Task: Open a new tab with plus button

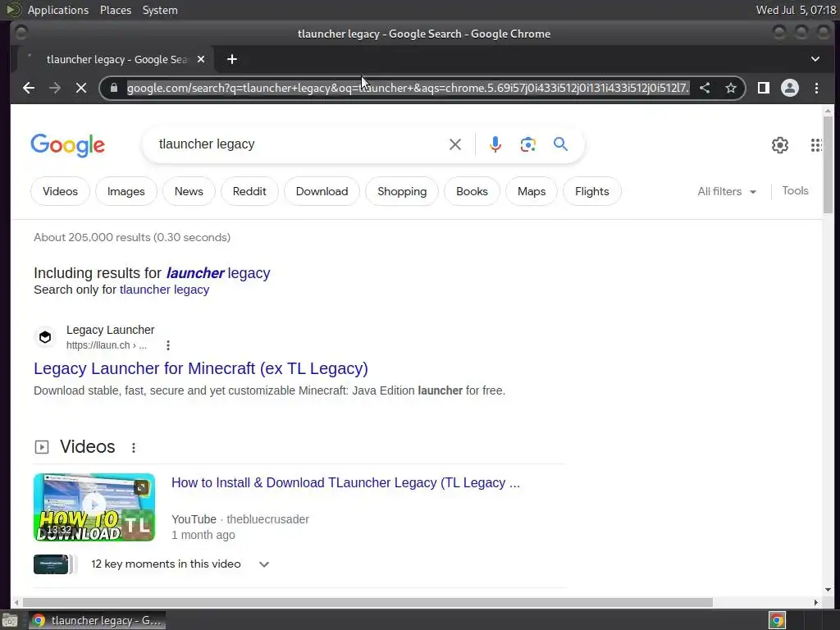Action: (x=232, y=59)
